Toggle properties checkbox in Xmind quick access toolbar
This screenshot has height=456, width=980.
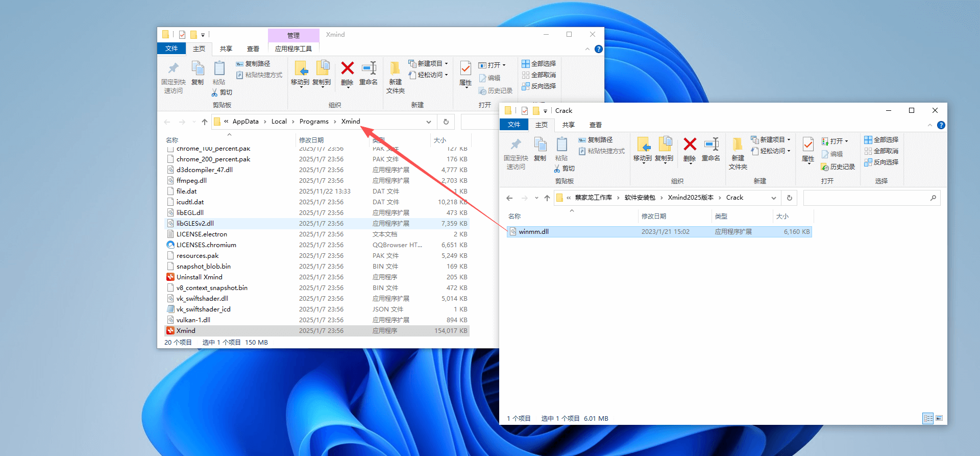[182, 35]
